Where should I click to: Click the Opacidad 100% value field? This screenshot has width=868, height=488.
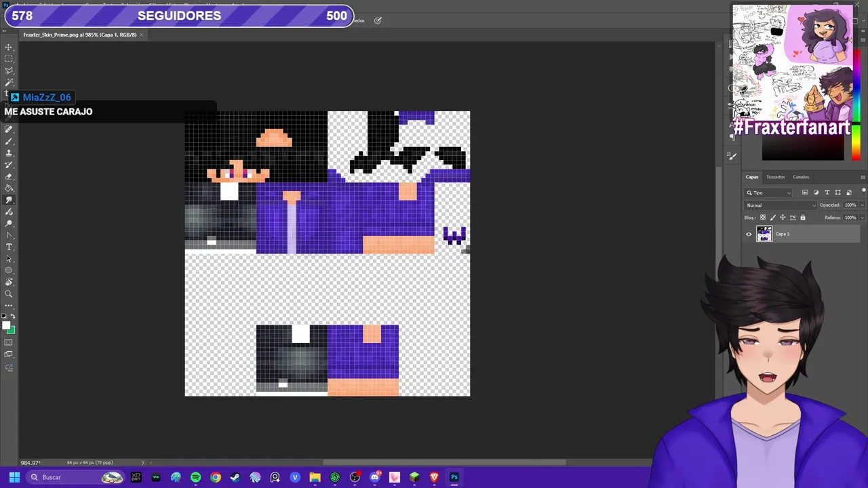[850, 205]
